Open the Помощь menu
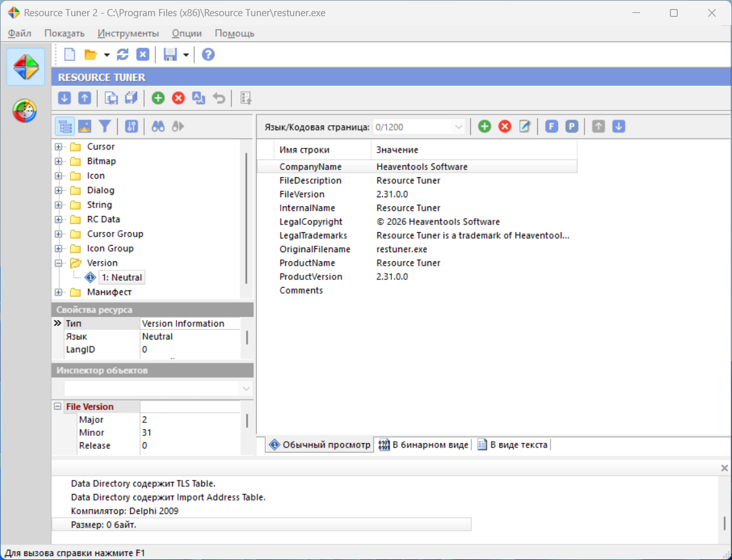Screen dimensions: 732x560 [x=234, y=33]
